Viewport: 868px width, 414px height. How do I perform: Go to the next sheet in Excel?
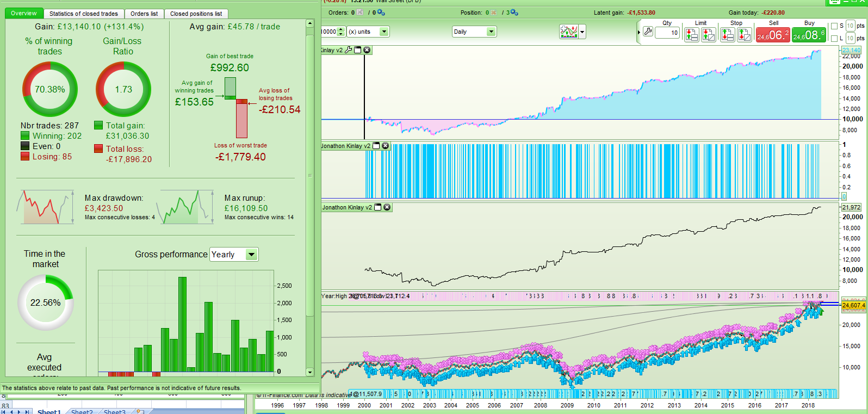pyautogui.click(x=19, y=412)
